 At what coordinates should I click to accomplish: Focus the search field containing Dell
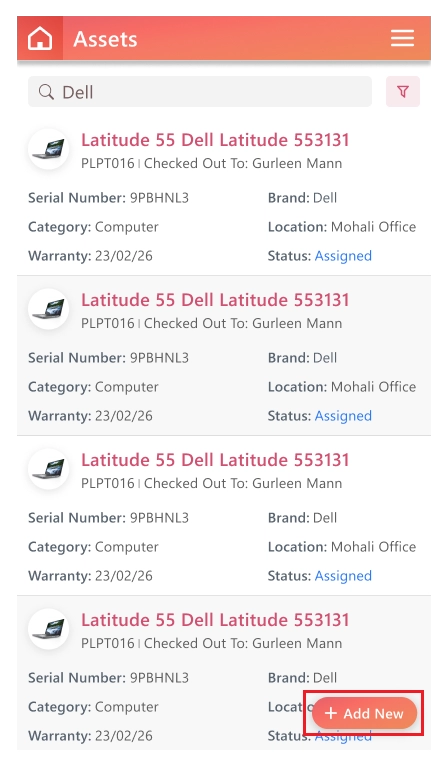(200, 91)
